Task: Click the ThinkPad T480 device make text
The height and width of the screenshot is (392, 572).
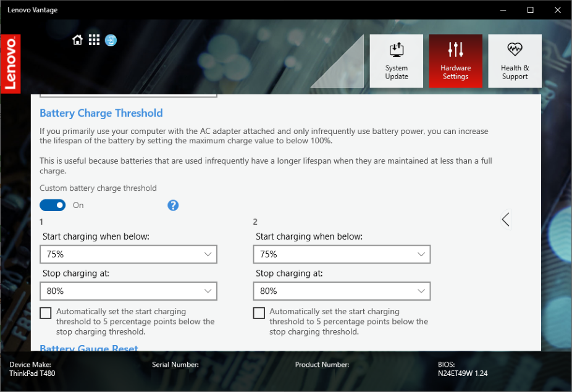Action: 32,373
